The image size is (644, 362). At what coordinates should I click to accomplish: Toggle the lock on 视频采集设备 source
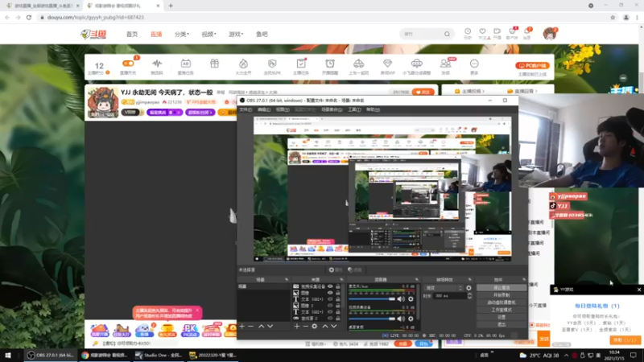(338, 286)
